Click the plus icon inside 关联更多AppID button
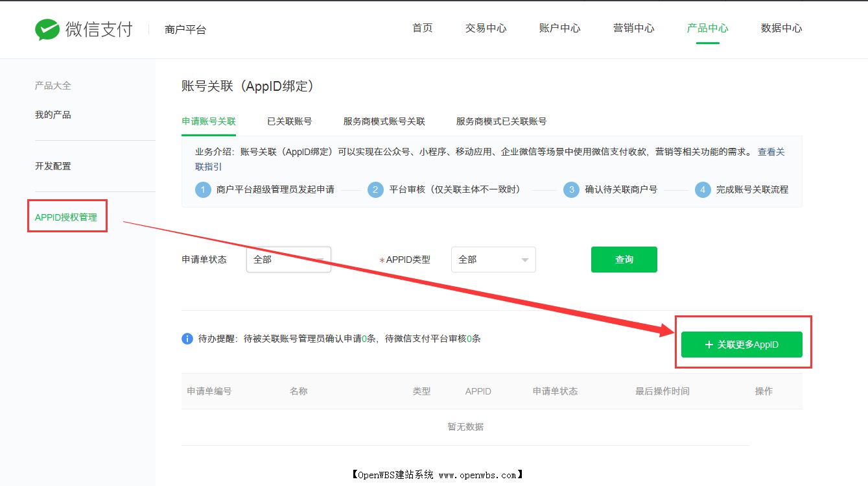Viewport: 868px width, 486px height. (x=709, y=345)
